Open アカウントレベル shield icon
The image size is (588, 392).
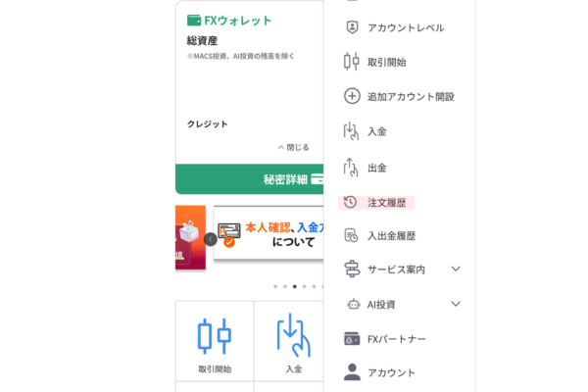(352, 27)
